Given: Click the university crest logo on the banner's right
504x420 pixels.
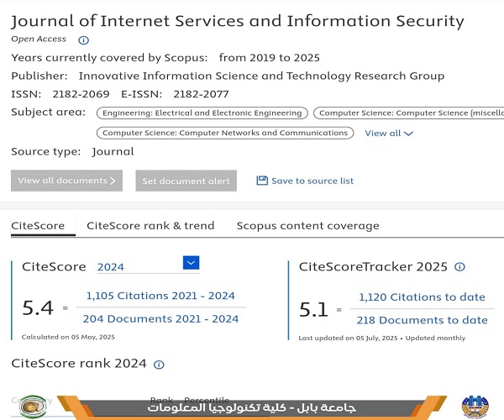Looking at the screenshot, I should coord(475,407).
